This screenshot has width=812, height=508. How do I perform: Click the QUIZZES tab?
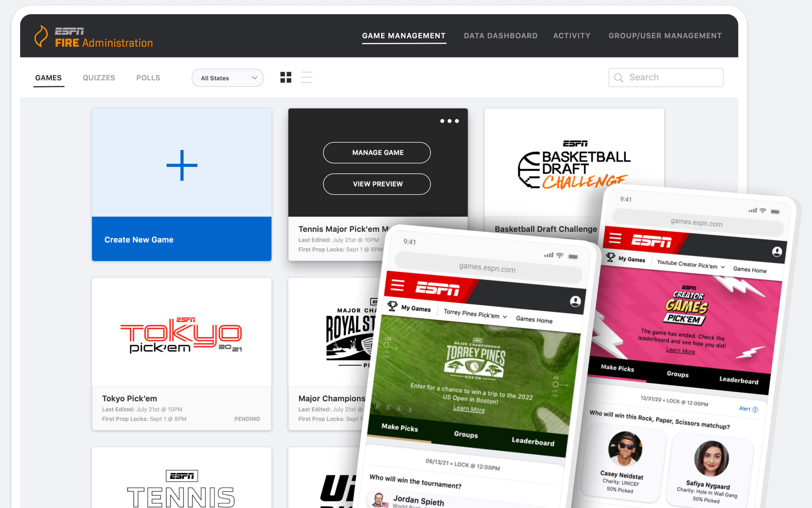98,77
